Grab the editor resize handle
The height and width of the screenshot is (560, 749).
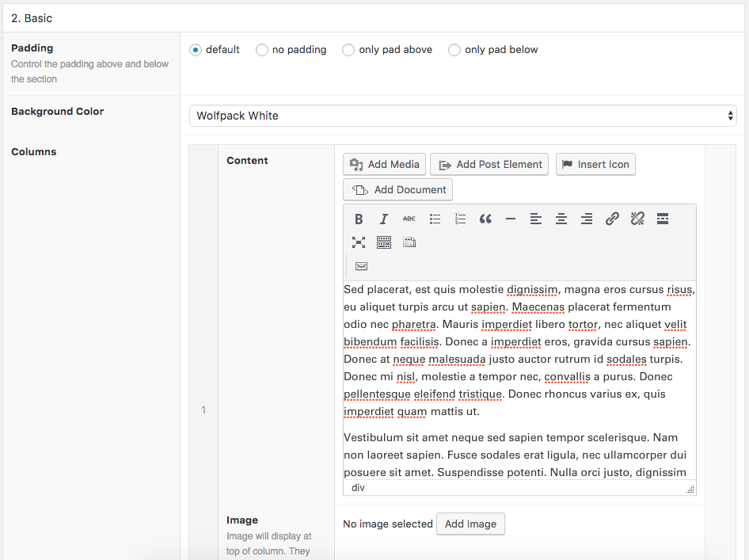690,489
